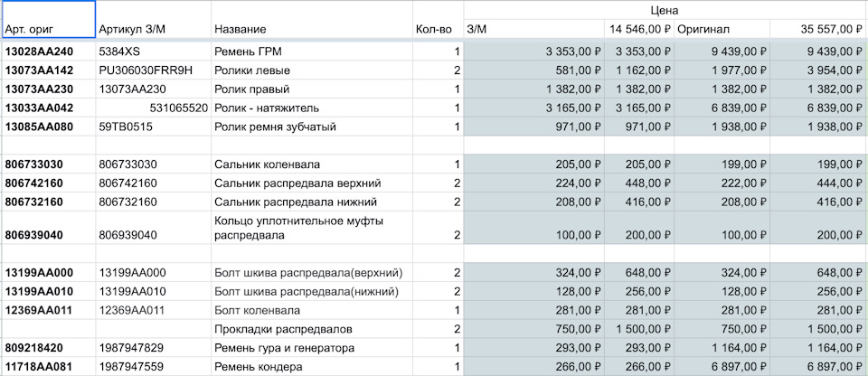868x376 pixels.
Task: Select the 'Сальник коленвала' cell
Action: click(x=310, y=164)
